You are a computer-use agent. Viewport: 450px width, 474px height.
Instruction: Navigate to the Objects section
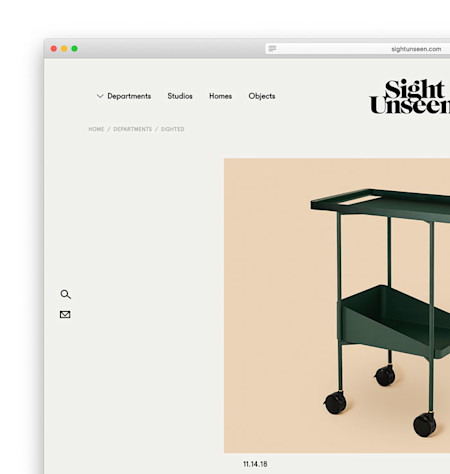(262, 96)
